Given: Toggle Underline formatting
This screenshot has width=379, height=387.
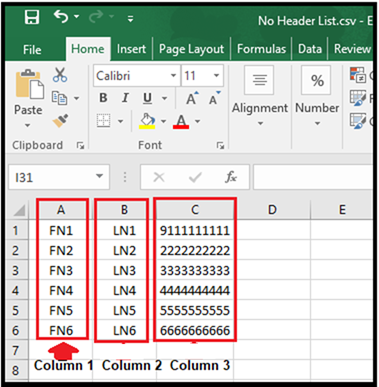Looking at the screenshot, I should click(148, 98).
